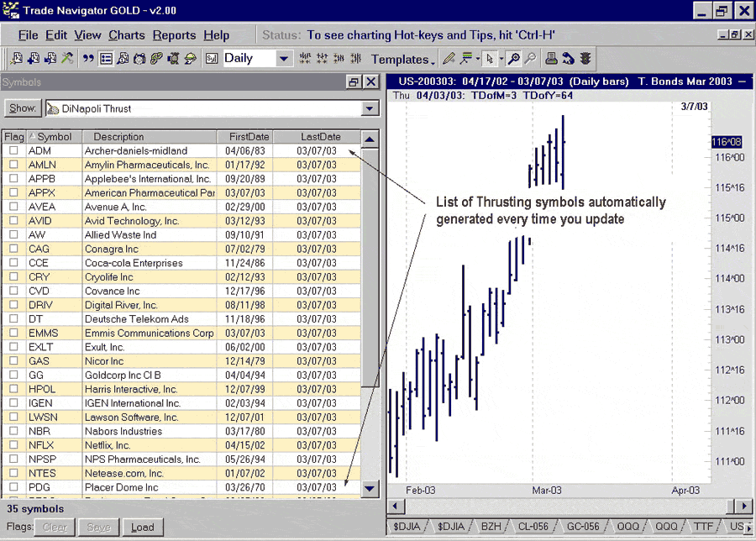
Task: Open the File menu
Action: click(x=28, y=35)
